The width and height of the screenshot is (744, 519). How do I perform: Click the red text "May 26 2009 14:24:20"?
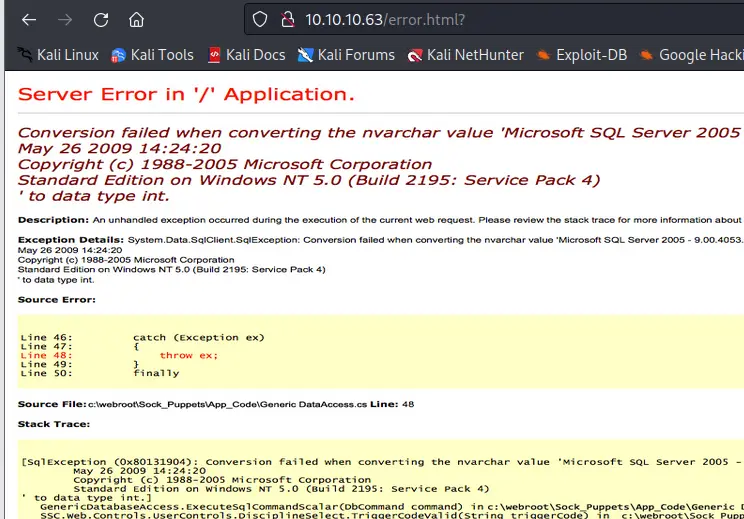coord(120,148)
